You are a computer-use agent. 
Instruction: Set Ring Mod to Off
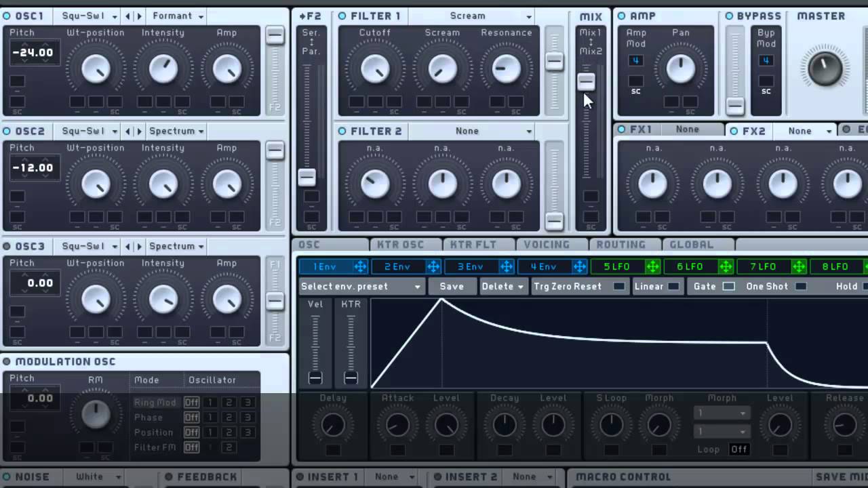(192, 403)
